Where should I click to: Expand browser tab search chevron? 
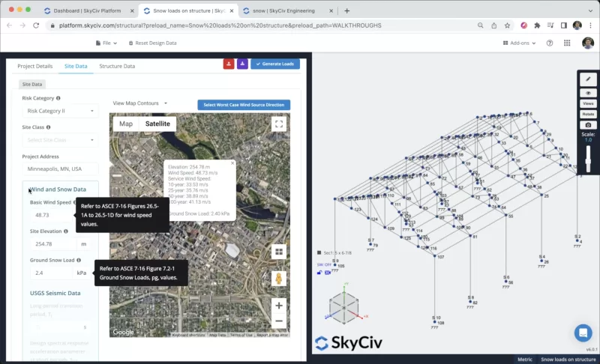(590, 10)
